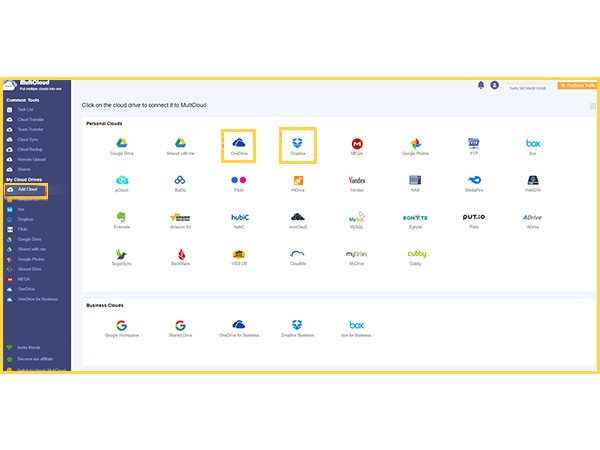Select the BaiDu cloud icon

point(180,183)
